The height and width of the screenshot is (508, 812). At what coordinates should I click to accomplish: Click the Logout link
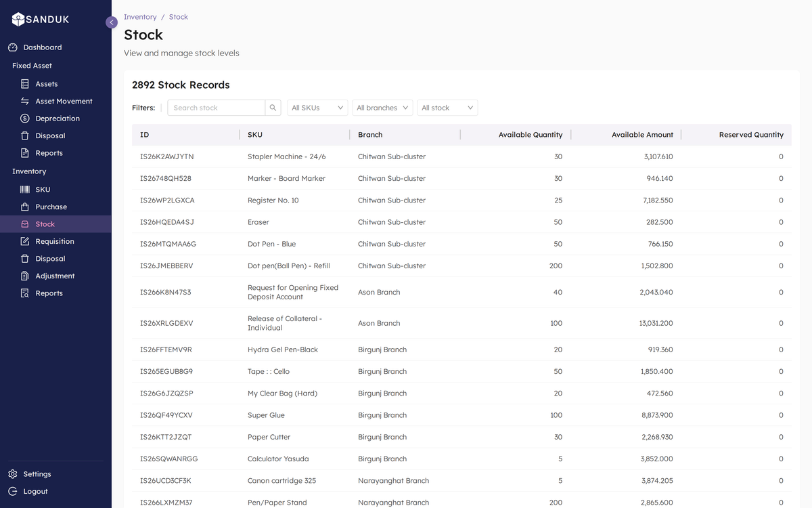[35, 491]
